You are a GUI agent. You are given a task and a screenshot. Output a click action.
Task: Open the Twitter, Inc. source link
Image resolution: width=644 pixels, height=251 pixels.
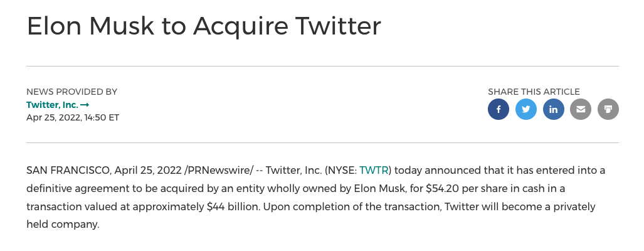coord(53,105)
